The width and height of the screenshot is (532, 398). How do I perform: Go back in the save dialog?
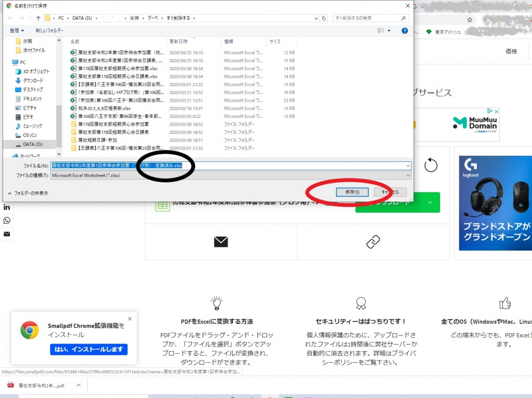[10, 18]
